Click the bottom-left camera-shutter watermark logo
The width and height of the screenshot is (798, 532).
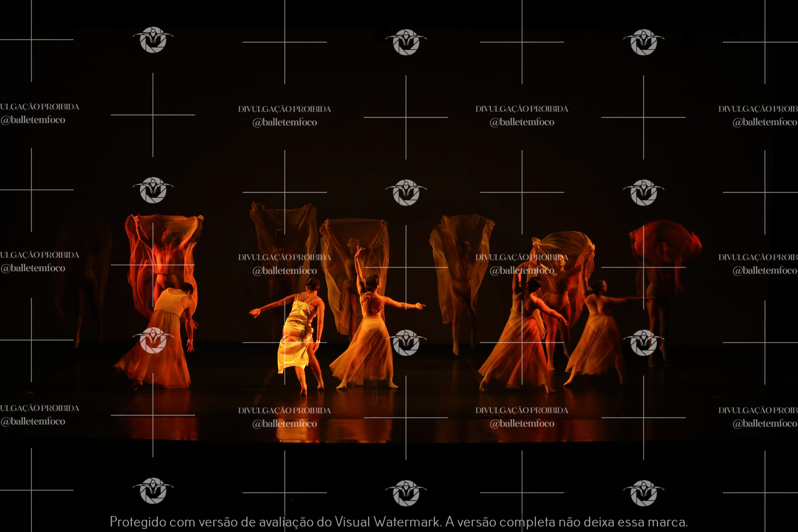click(153, 491)
